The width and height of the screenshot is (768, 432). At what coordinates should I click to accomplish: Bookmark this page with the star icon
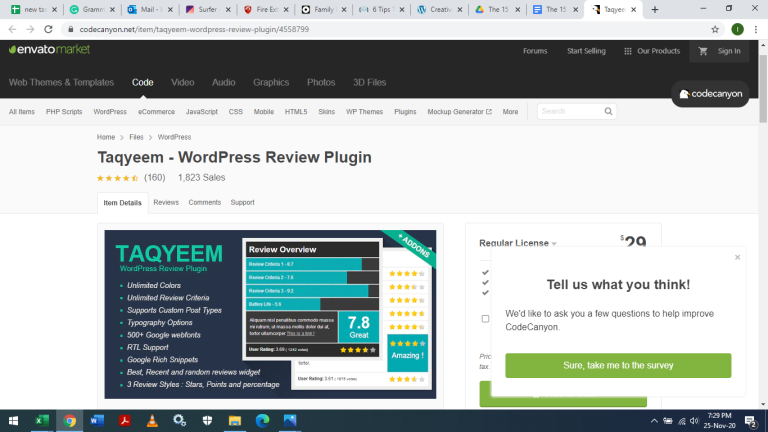coord(715,29)
